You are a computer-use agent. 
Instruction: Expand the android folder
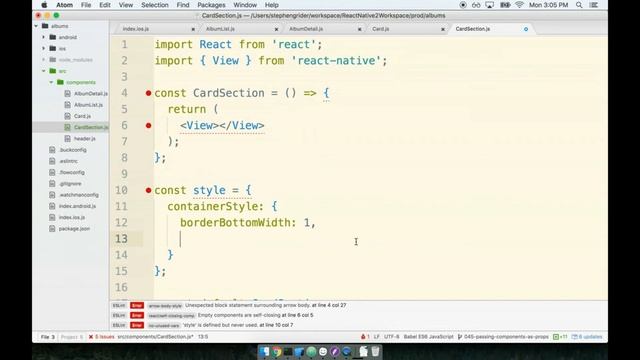(44, 37)
